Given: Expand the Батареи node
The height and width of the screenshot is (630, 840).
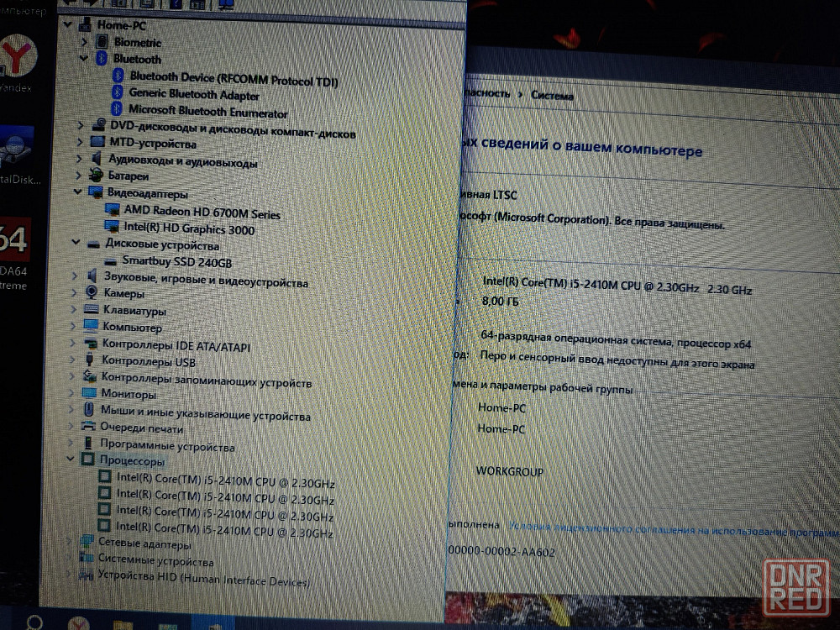Looking at the screenshot, I should (x=78, y=175).
